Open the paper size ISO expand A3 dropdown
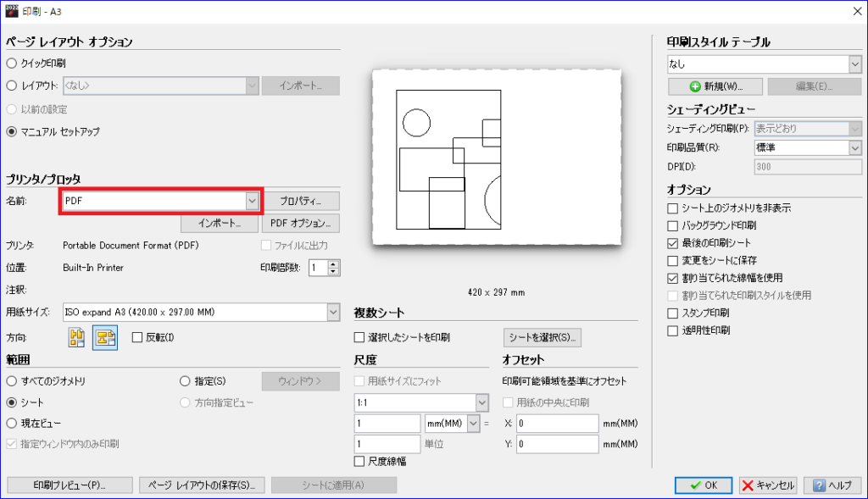This screenshot has height=499, width=868. point(332,312)
